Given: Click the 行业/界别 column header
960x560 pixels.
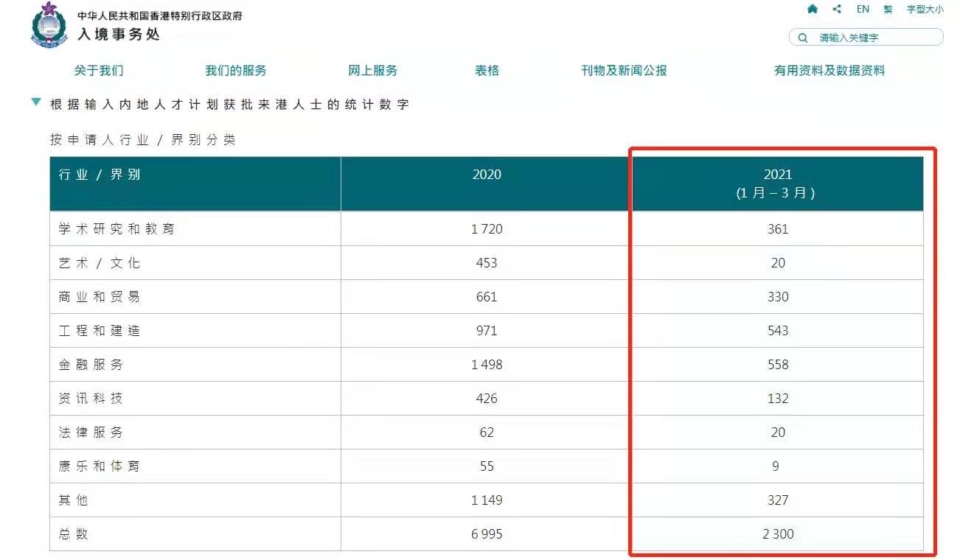Looking at the screenshot, I should click(x=100, y=175).
